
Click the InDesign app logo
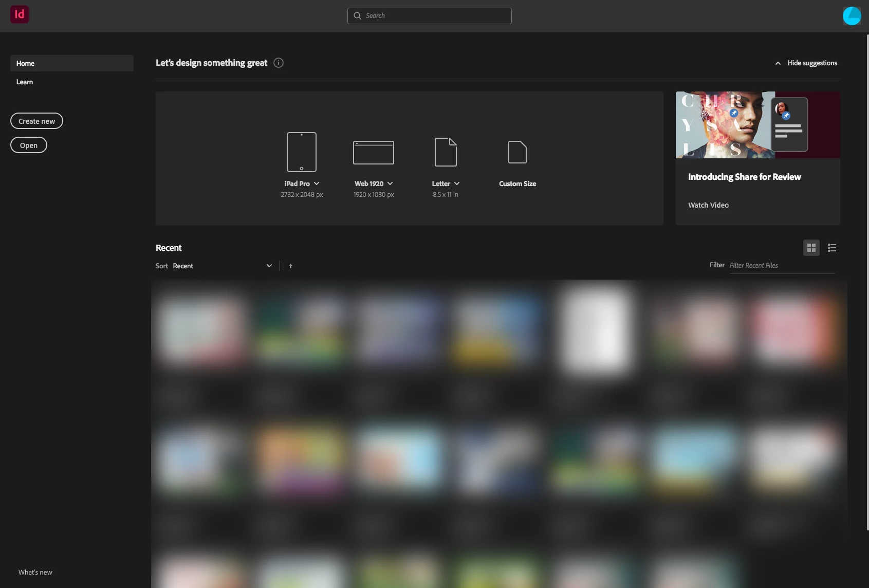pyautogui.click(x=20, y=14)
